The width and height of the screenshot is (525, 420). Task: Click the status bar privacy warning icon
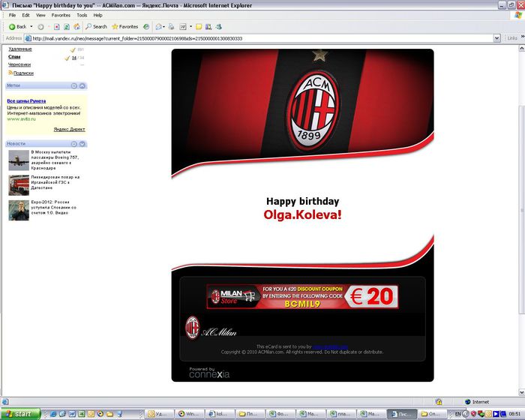point(439,402)
